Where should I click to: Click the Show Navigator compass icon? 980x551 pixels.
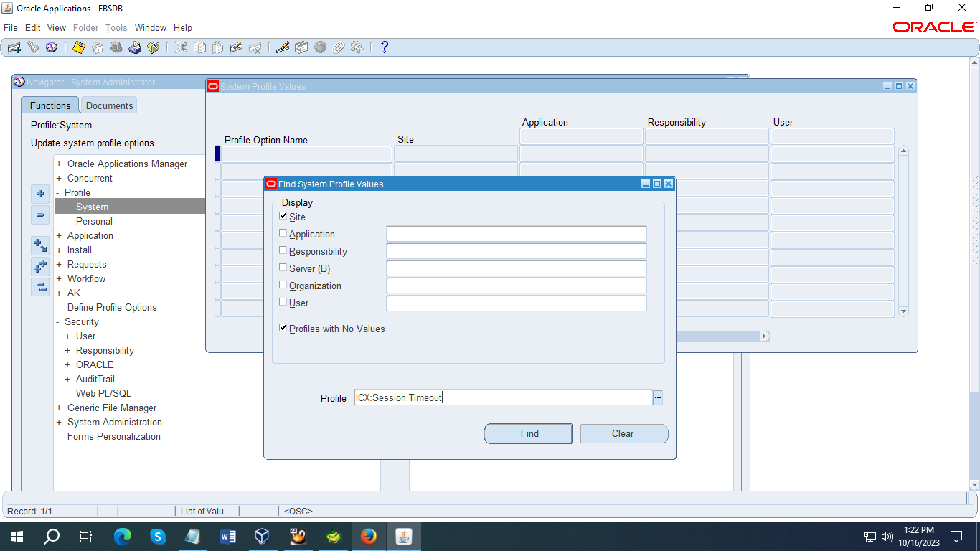tap(51, 47)
